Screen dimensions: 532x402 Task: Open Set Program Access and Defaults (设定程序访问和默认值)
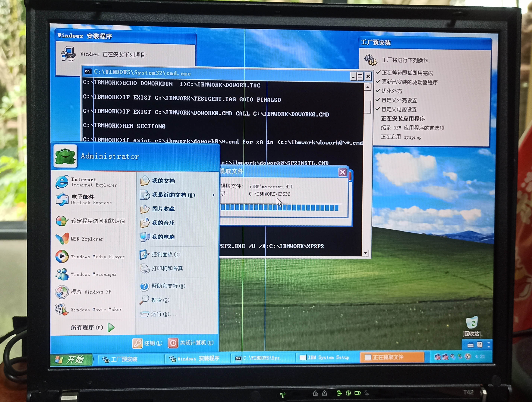[x=90, y=221]
